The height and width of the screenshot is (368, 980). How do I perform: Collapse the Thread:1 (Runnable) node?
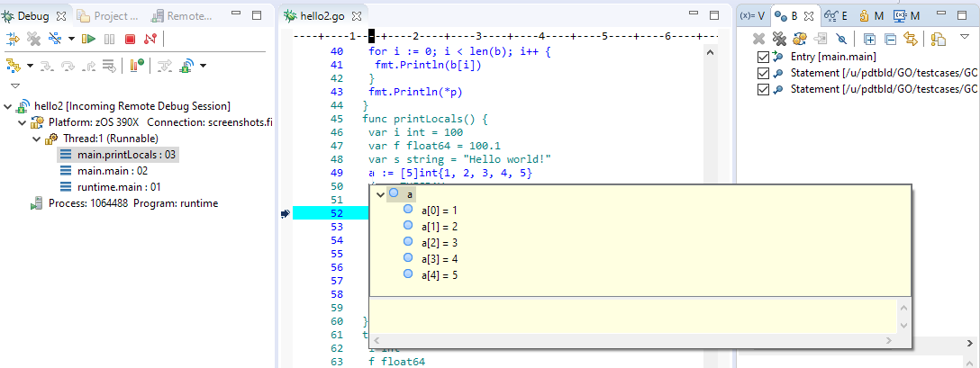37,139
